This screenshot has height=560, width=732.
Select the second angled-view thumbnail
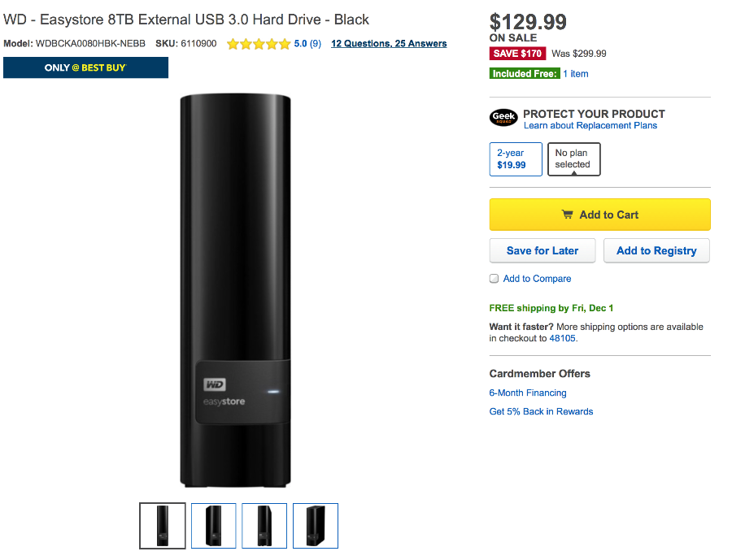[x=213, y=526]
